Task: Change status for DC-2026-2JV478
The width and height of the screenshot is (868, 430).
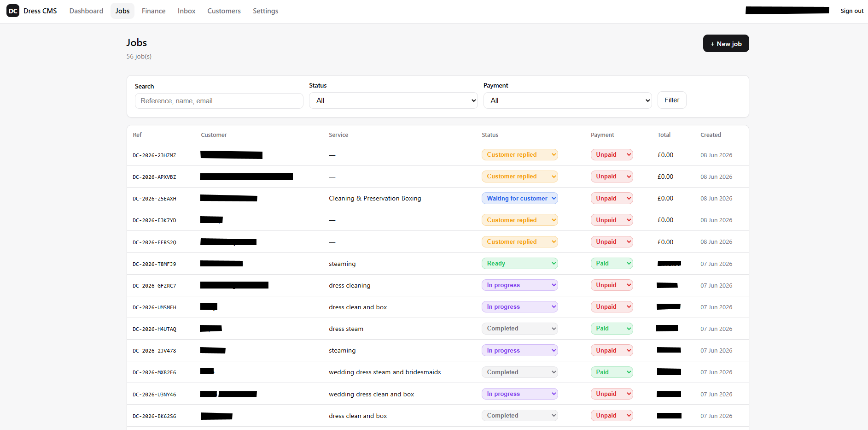Action: pyautogui.click(x=519, y=350)
